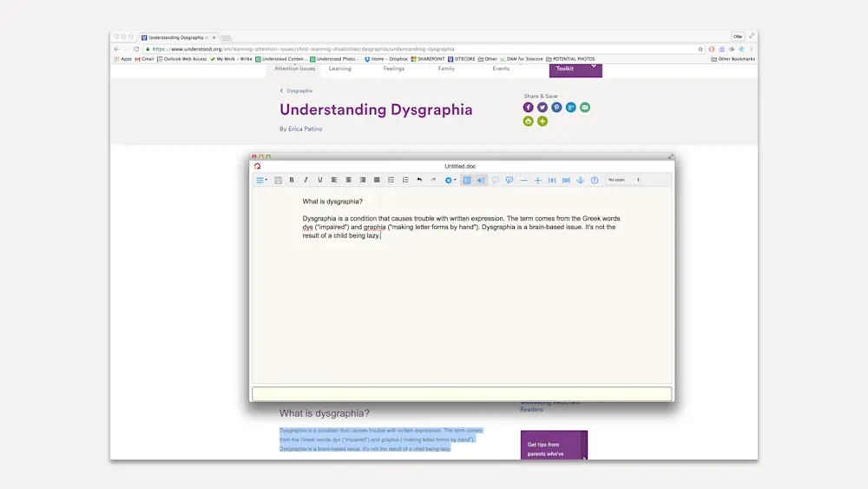
Task: Click the narrow spacing icon
Action: (x=552, y=180)
